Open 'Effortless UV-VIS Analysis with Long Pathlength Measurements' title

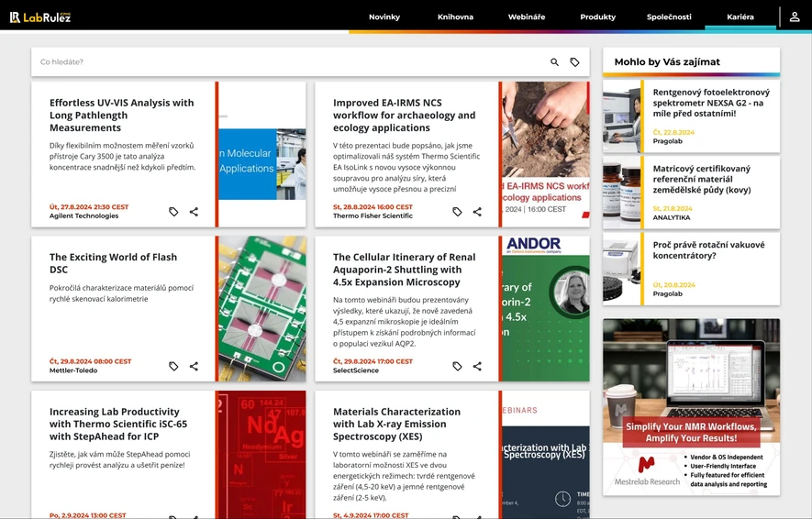point(122,116)
